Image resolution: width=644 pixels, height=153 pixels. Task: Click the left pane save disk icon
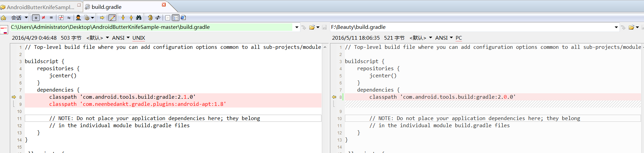coord(324,27)
